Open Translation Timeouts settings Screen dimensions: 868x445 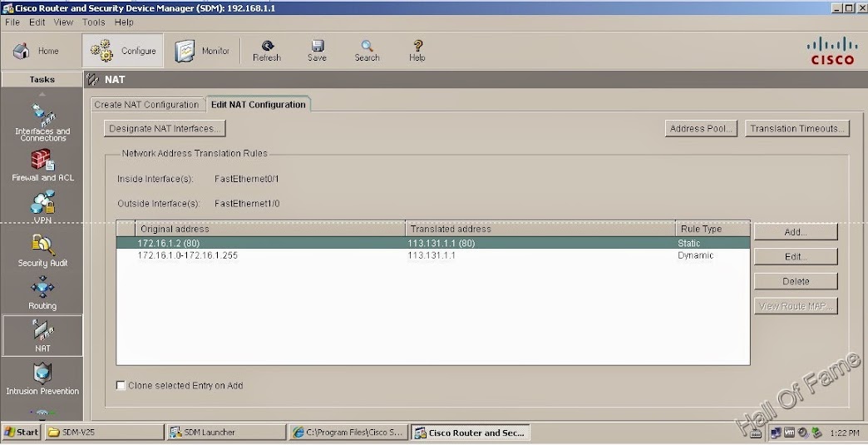[797, 128]
